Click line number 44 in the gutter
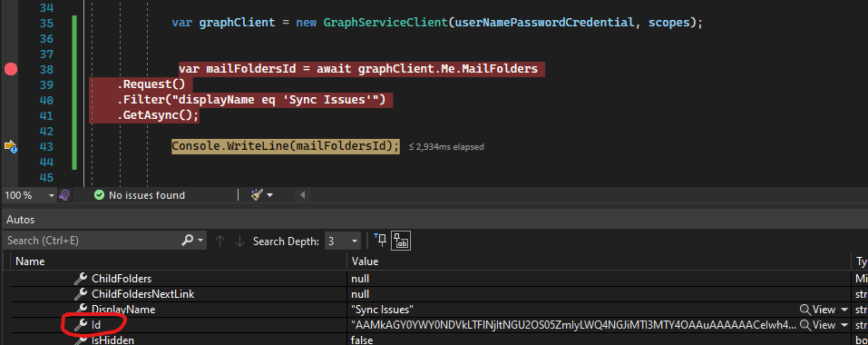 pos(46,163)
